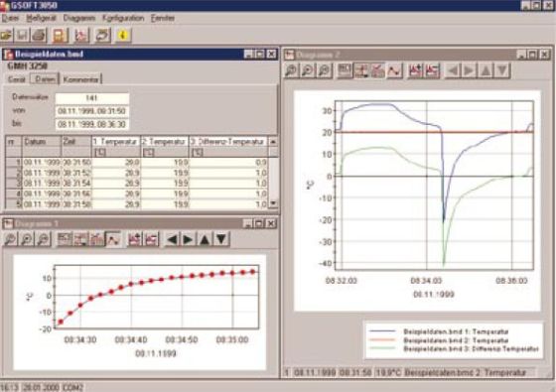Open the Konfiguration menu
Image resolution: width=556 pixels, height=392 pixels.
point(123,18)
